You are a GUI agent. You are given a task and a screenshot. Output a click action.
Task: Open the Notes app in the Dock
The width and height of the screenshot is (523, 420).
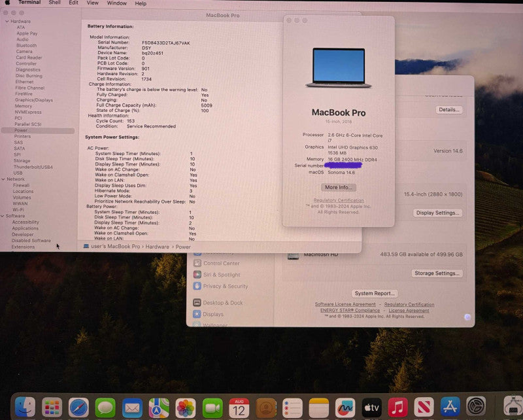click(x=319, y=408)
